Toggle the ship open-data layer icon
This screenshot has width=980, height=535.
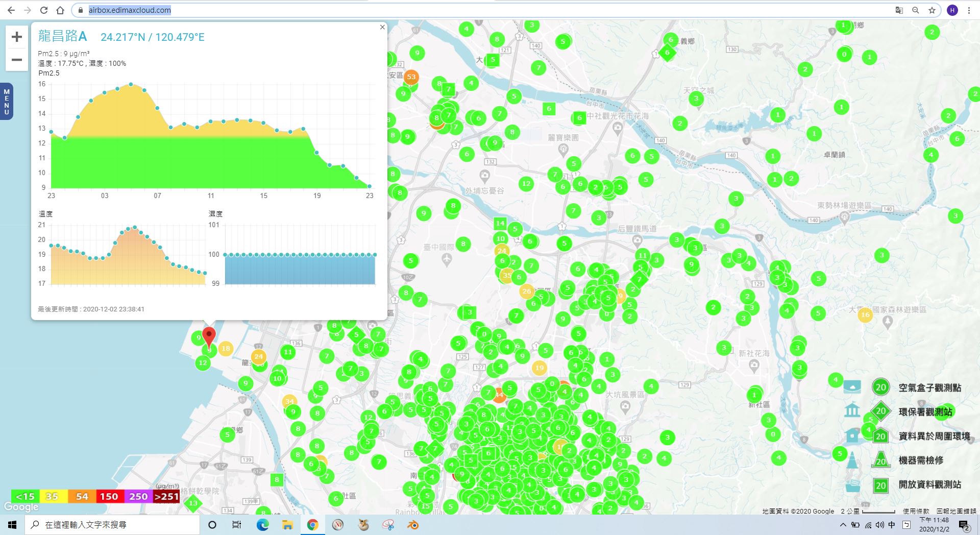852,484
